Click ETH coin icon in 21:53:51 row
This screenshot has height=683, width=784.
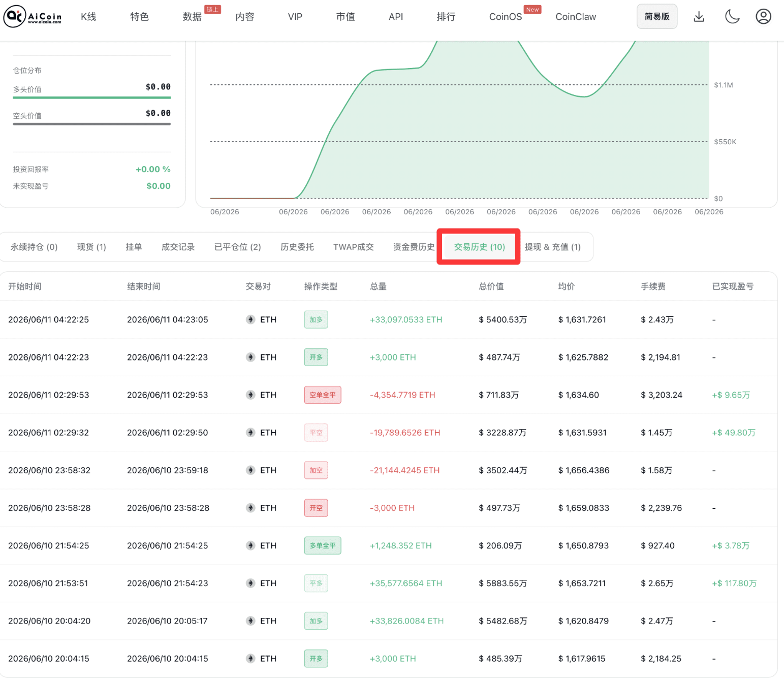[x=250, y=583]
